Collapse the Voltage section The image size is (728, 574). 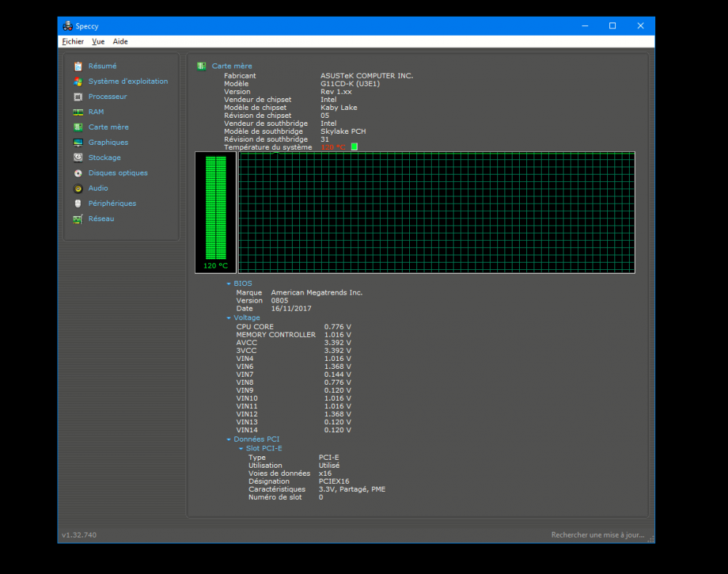click(229, 318)
